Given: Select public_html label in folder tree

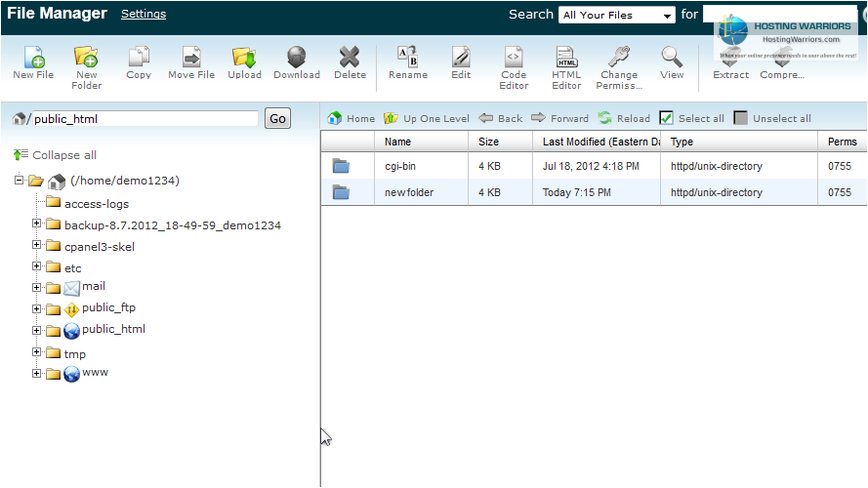Looking at the screenshot, I should [x=113, y=329].
